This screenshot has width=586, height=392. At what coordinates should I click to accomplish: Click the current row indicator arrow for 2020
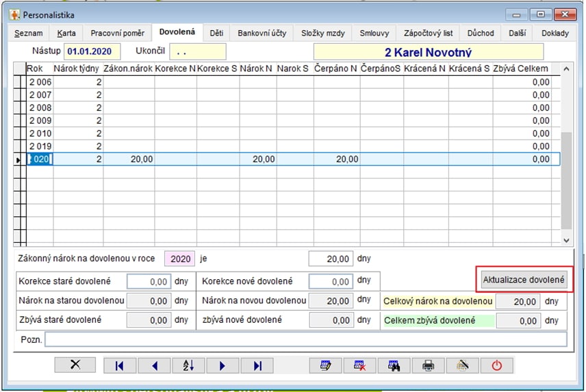tap(18, 160)
